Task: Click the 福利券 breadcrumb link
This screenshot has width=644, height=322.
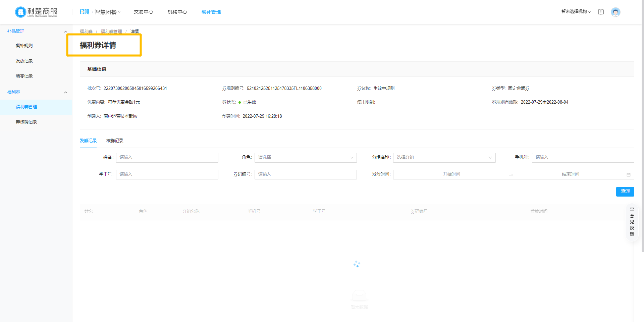Action: [x=86, y=32]
